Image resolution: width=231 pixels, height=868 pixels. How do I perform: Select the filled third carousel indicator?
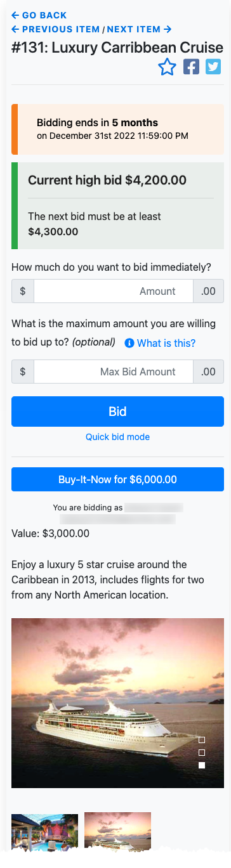pos(202,765)
